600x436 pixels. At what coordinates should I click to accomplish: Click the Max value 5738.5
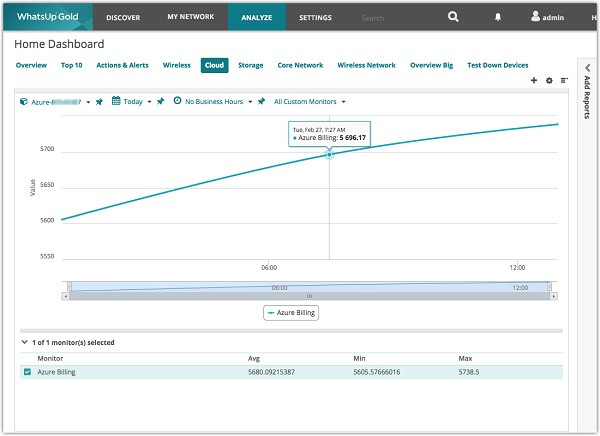point(469,372)
